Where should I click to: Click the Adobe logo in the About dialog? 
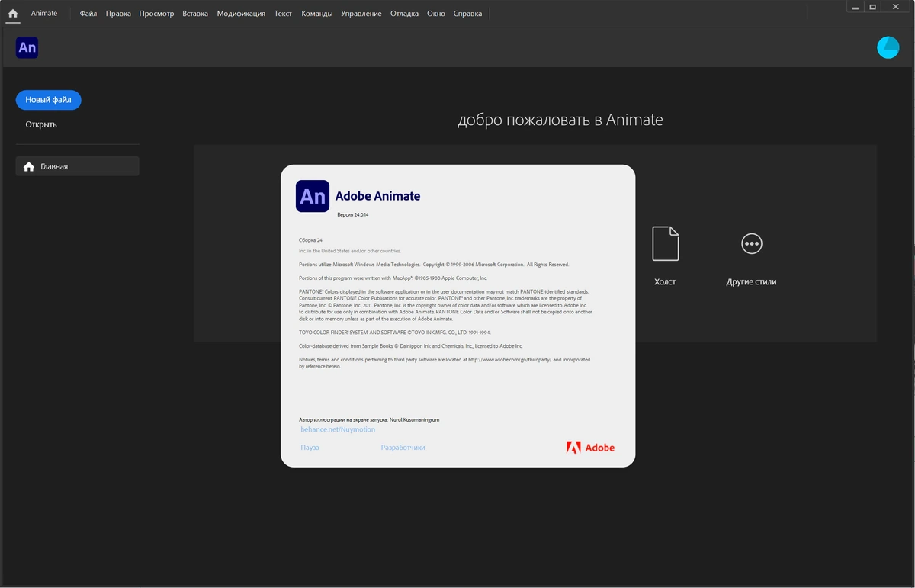590,448
